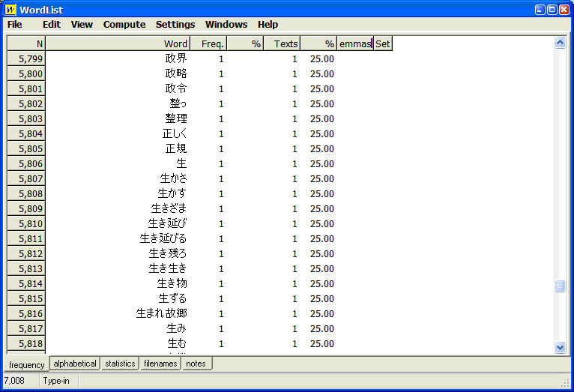Open the View menu
574x392 pixels.
[82, 25]
